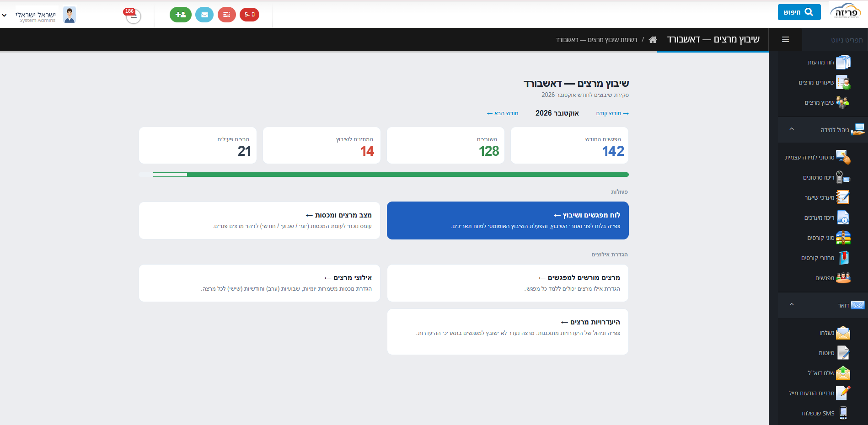
Task: Open לוח מפגשים ושיבוץ card
Action: (x=508, y=220)
